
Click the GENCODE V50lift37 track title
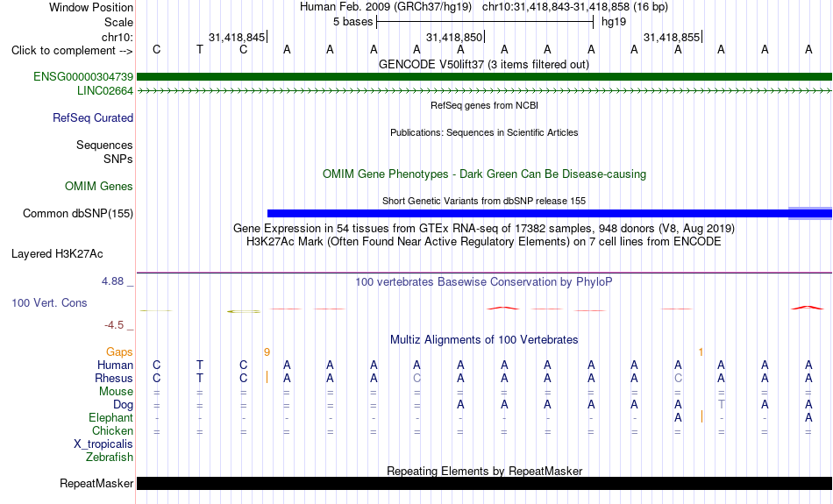pos(484,64)
